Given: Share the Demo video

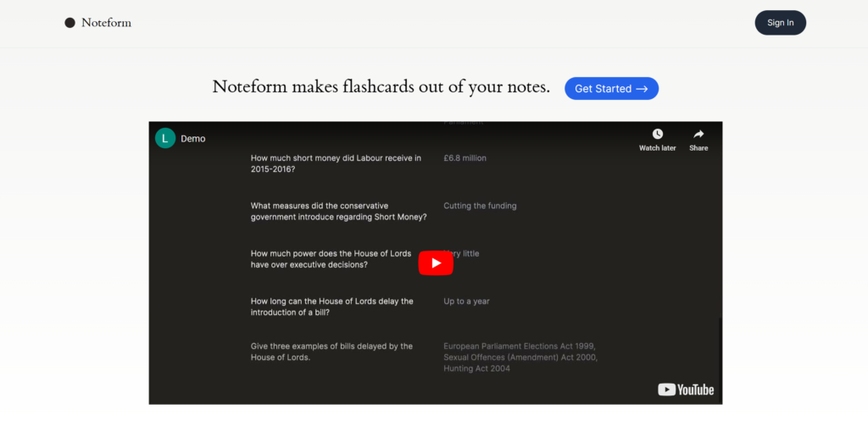Looking at the screenshot, I should (x=698, y=139).
